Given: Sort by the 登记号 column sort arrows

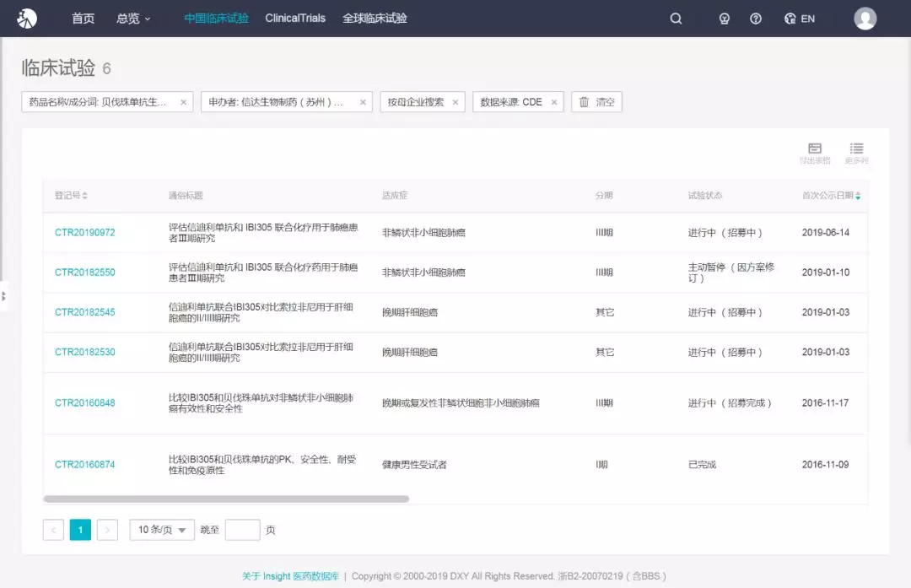Looking at the screenshot, I should 85,196.
